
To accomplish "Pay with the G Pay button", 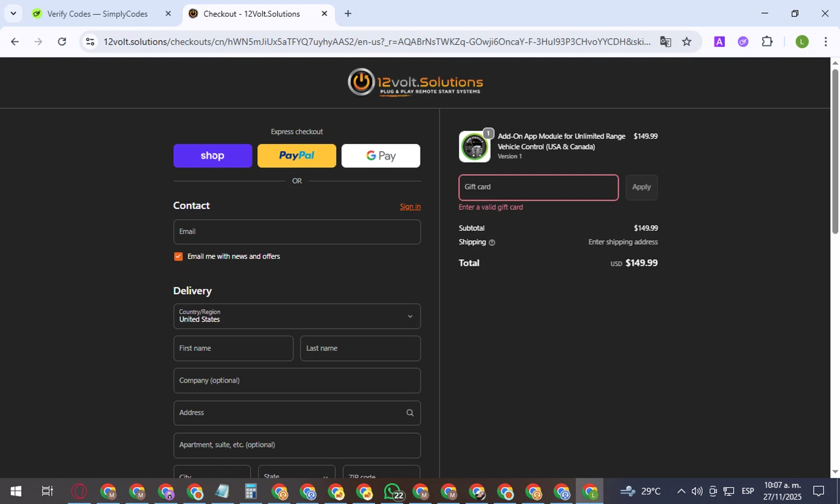I will (381, 156).
